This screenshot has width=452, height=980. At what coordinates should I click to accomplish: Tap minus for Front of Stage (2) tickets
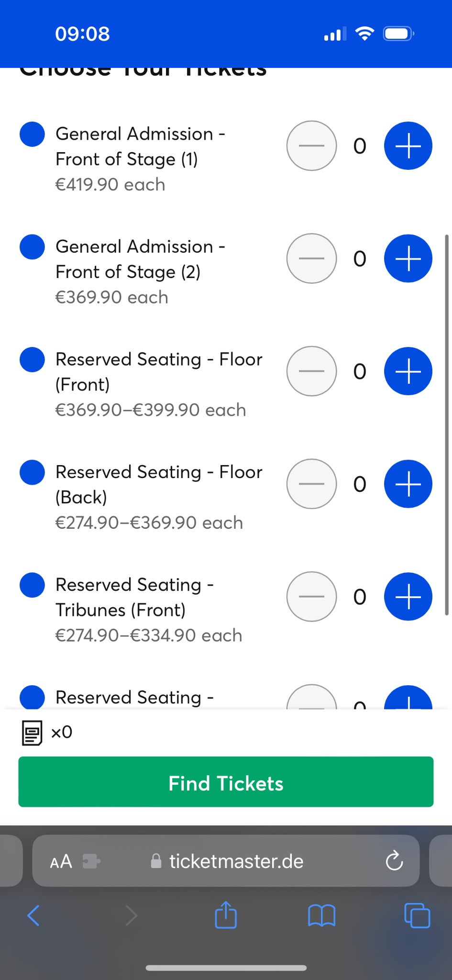pyautogui.click(x=311, y=258)
